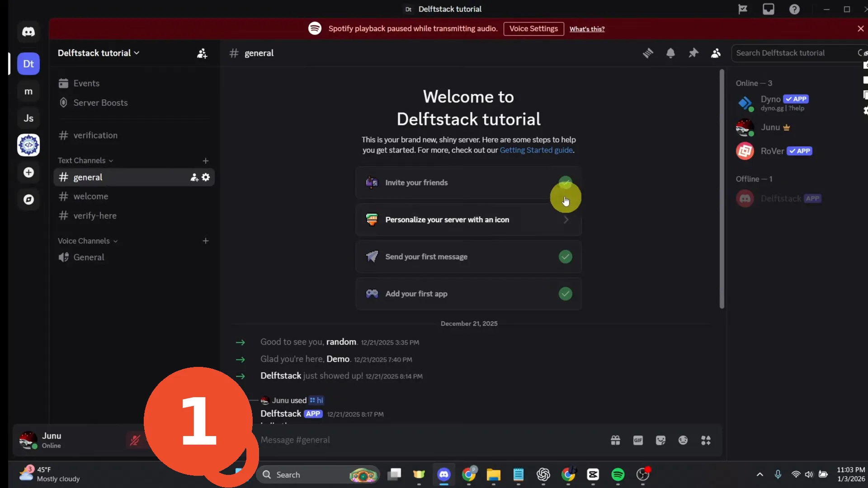Open emoji picker icon
Viewport: 868px width, 488px height.
click(x=683, y=440)
